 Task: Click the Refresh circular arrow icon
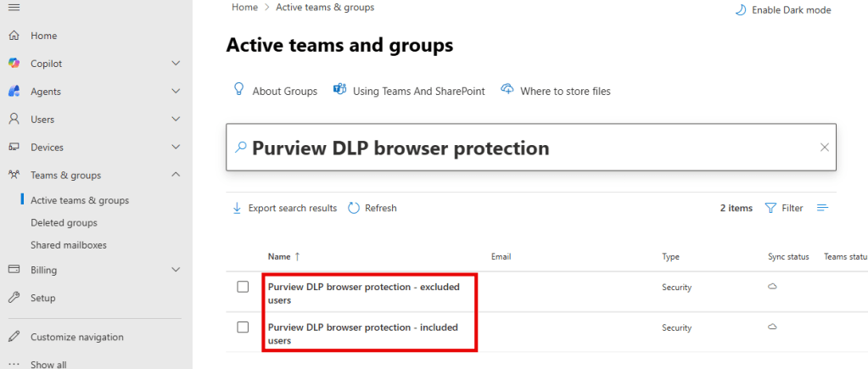355,208
